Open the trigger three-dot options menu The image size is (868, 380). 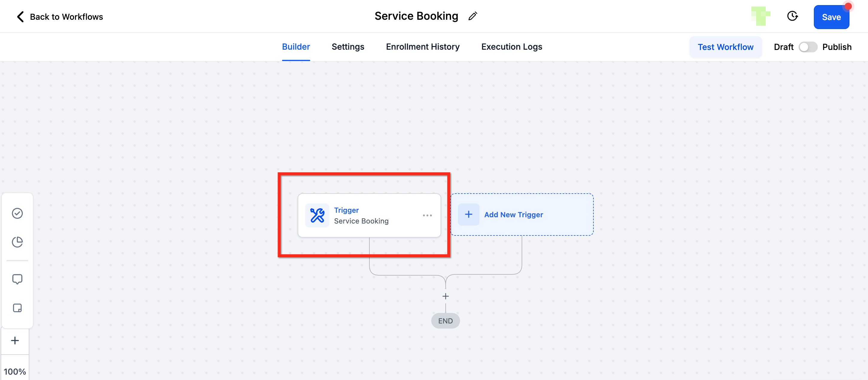[427, 215]
